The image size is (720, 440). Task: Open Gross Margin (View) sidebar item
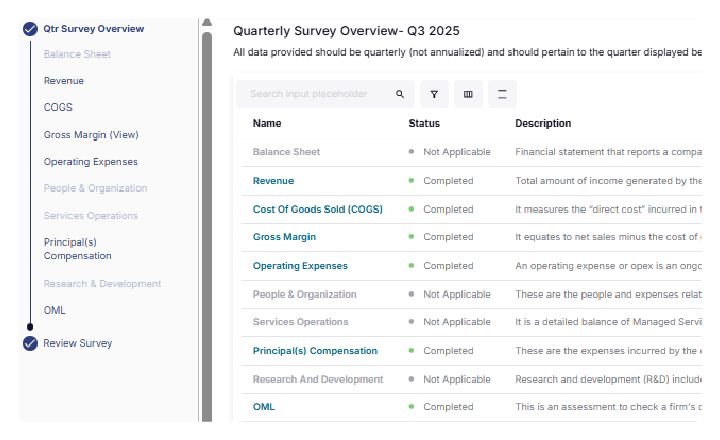(x=91, y=135)
